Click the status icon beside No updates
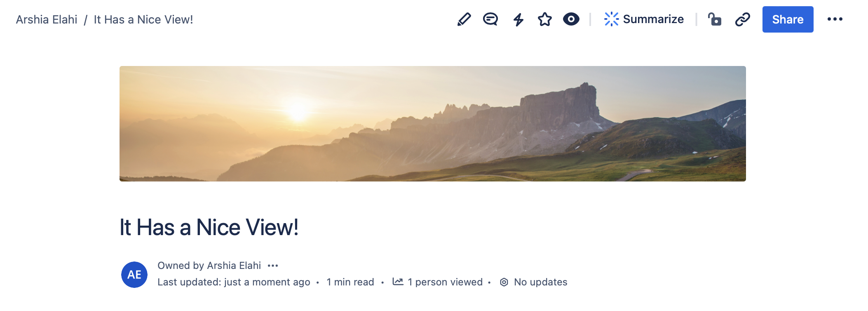Screen dimensions: 868x311 tap(504, 282)
